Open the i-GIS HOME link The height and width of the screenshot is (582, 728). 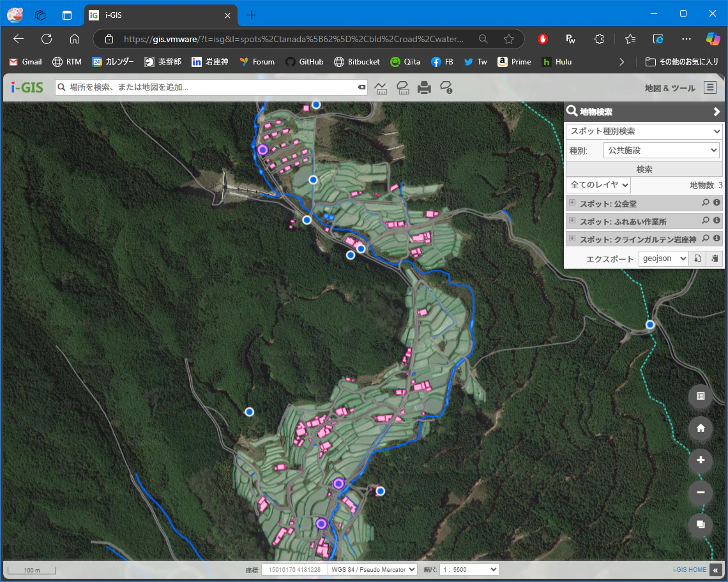pyautogui.click(x=689, y=569)
